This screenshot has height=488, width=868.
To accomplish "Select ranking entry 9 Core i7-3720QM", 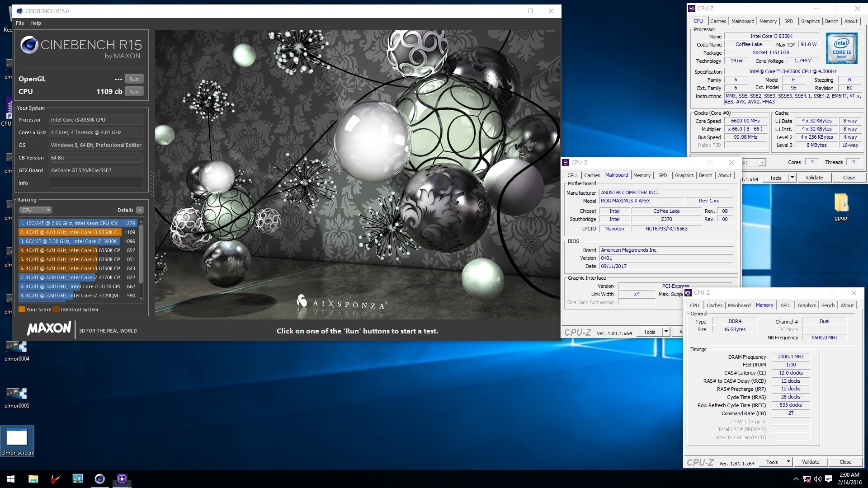I will click(x=77, y=296).
